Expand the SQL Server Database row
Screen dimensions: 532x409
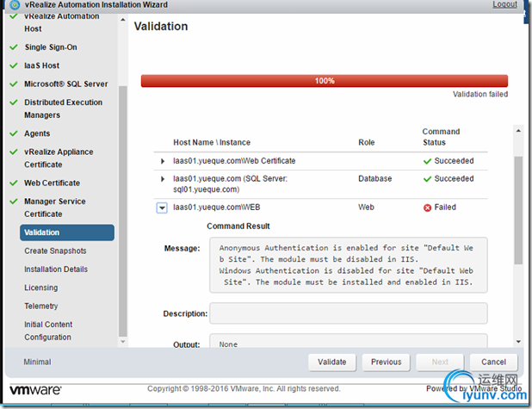click(163, 179)
